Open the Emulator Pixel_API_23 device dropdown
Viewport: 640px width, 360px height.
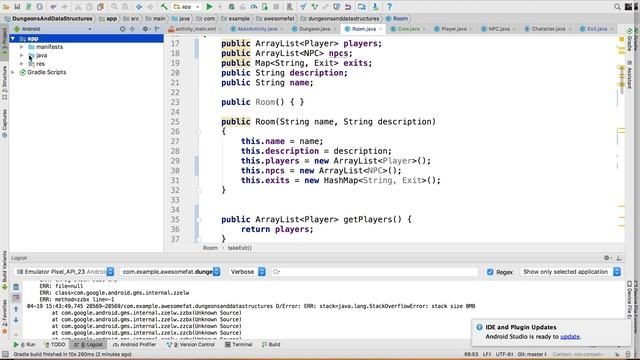tap(64, 272)
